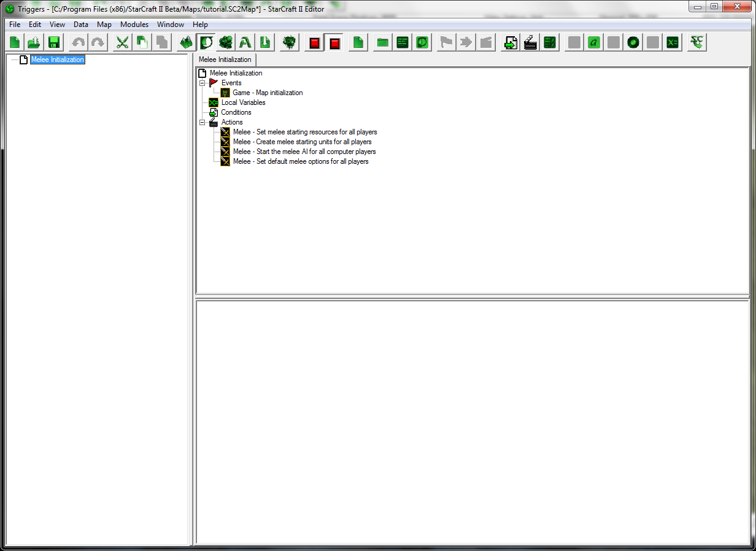756x551 pixels.
Task: Click the Cut scissors icon
Action: pyautogui.click(x=123, y=42)
